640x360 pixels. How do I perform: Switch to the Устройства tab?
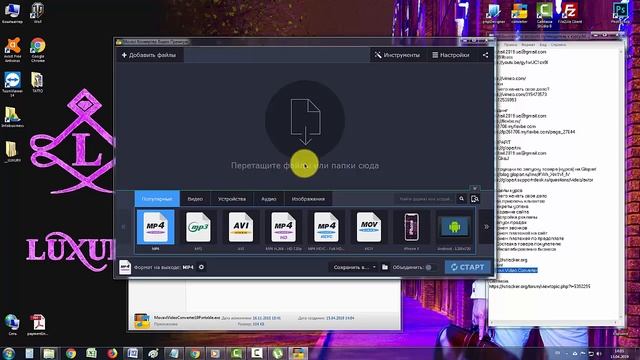[x=232, y=199]
